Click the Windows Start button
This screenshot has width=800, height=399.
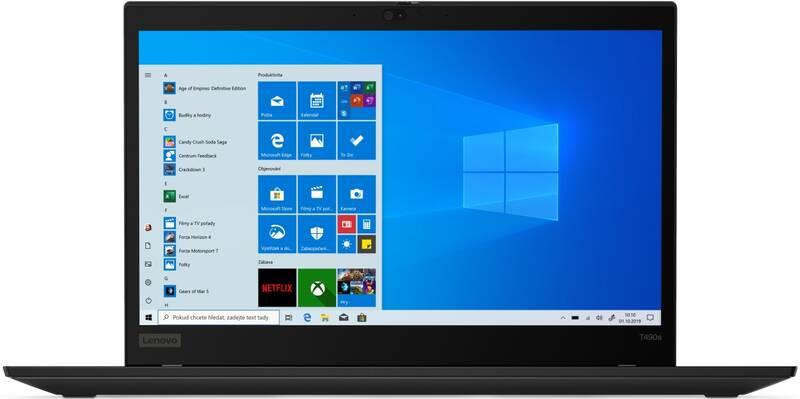148,317
